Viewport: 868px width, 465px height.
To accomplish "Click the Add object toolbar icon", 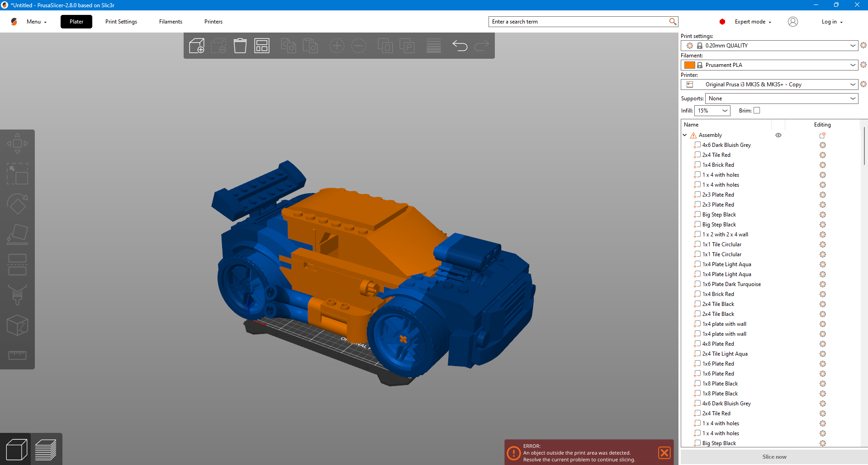I will tap(197, 46).
